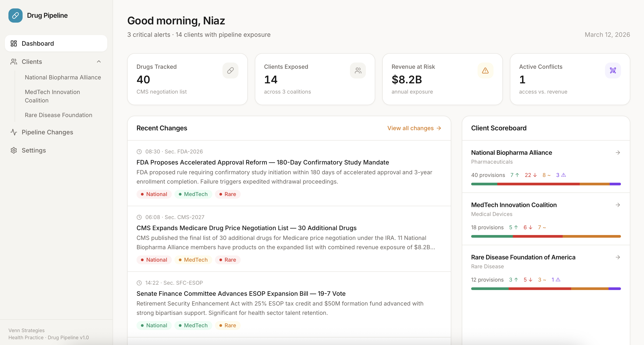Open FDA Accelerated Approval Reform headline

point(263,162)
